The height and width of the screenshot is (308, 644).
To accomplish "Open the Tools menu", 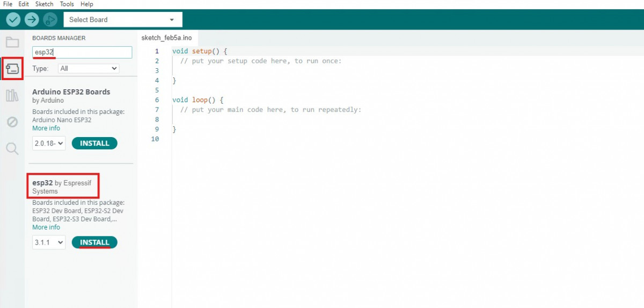I will [67, 4].
